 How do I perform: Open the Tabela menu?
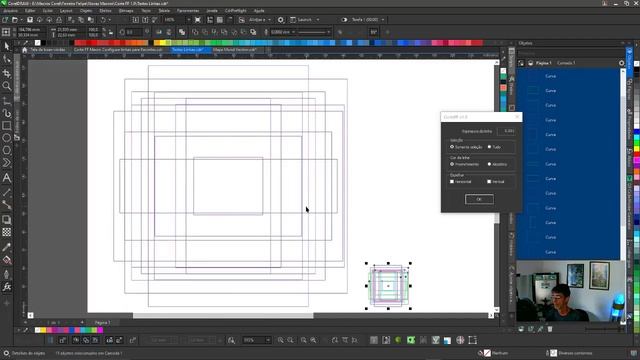(x=164, y=11)
